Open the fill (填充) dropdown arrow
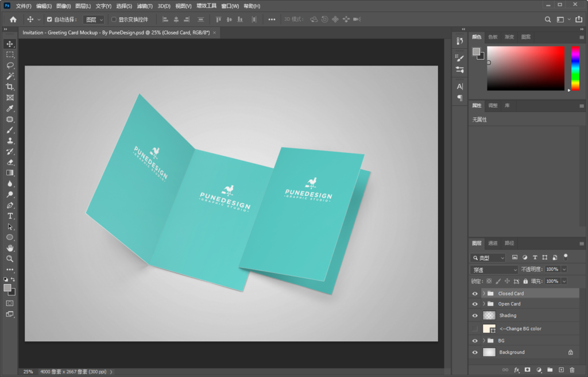 pos(564,281)
